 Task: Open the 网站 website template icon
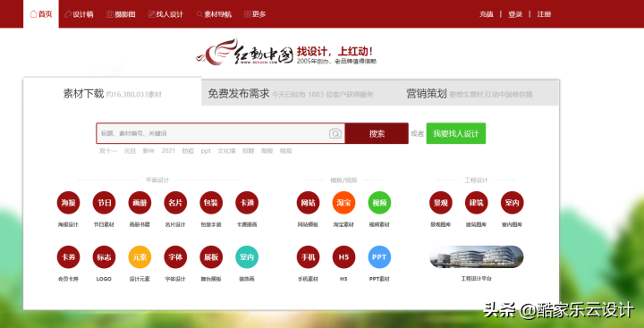[308, 203]
